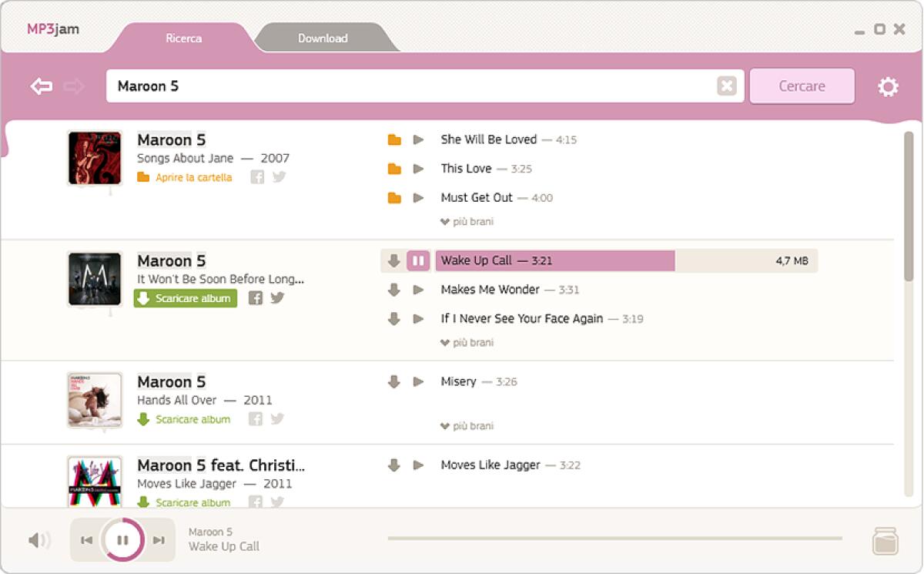Open the downloads box icon in bottom corner
Viewport: 924px width, 574px height.
[884, 540]
